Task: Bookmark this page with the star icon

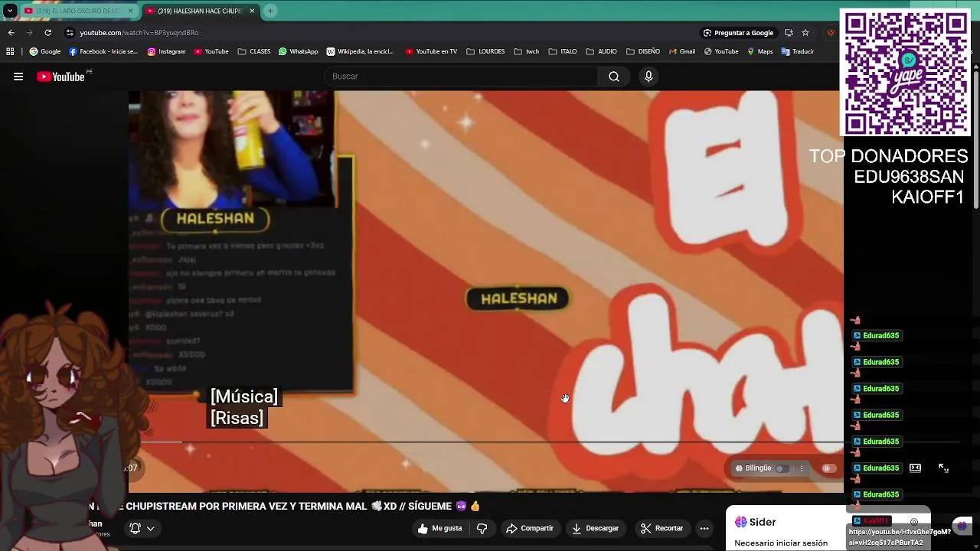Action: pos(805,33)
